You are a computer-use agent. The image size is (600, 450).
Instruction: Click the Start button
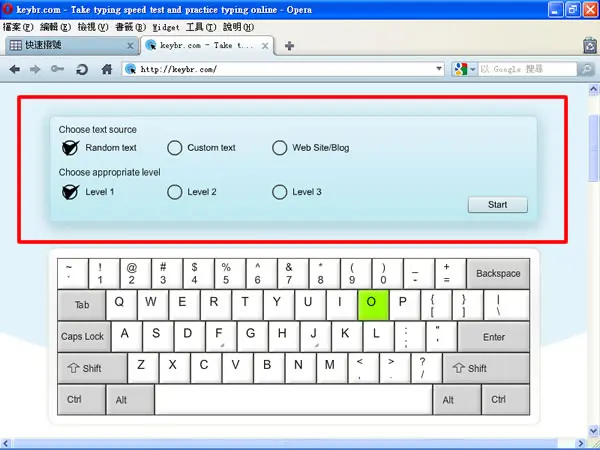(497, 205)
